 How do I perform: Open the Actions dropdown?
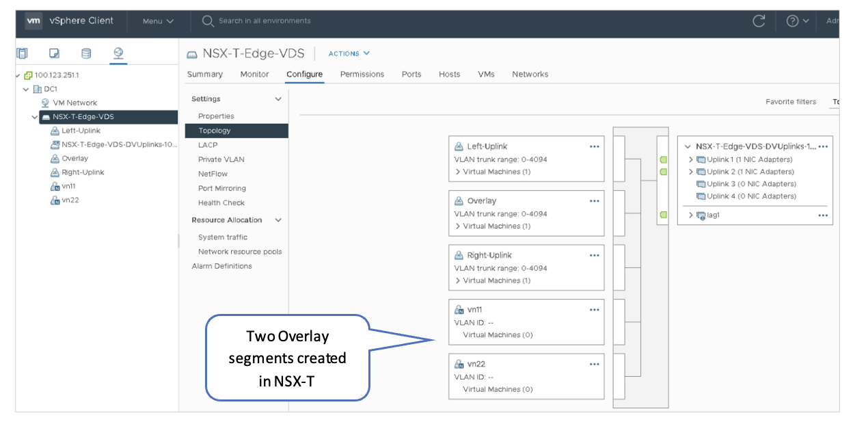point(349,53)
